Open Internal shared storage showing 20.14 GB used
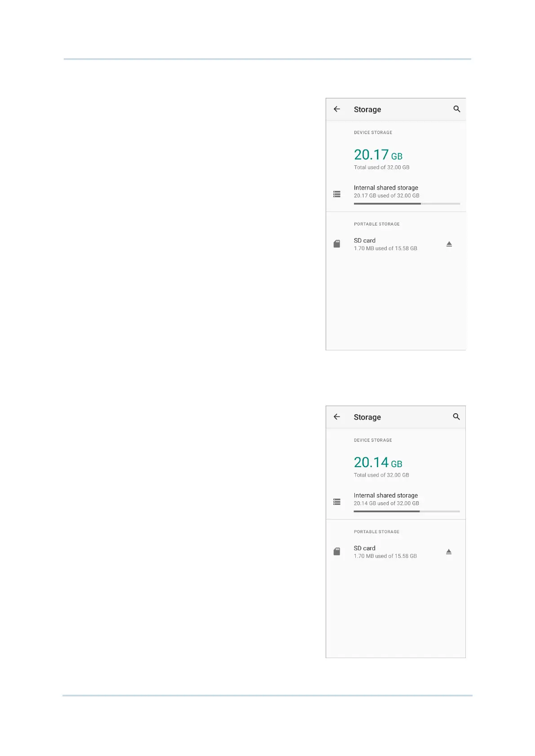The width and height of the screenshot is (535, 756). coord(396,501)
